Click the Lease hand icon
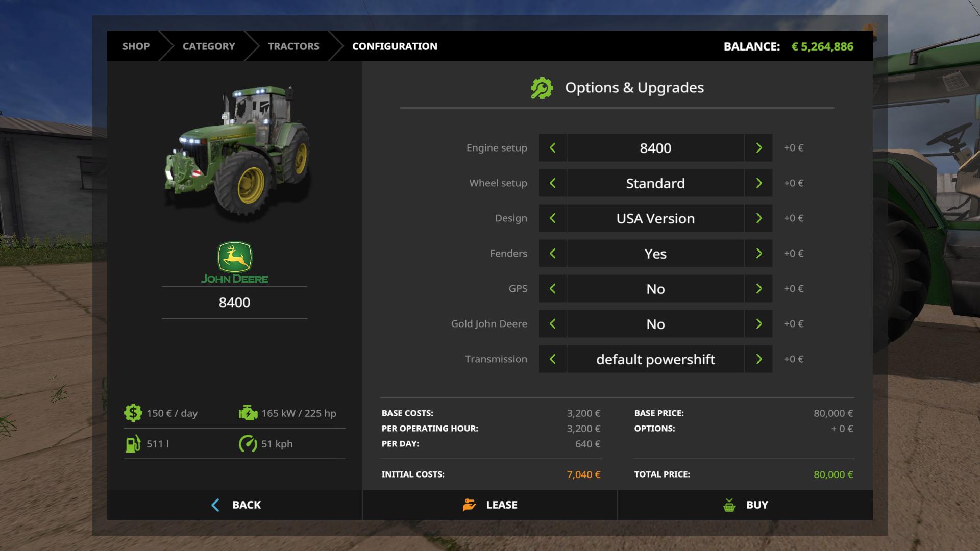Image resolution: width=980 pixels, height=551 pixels. 469,505
